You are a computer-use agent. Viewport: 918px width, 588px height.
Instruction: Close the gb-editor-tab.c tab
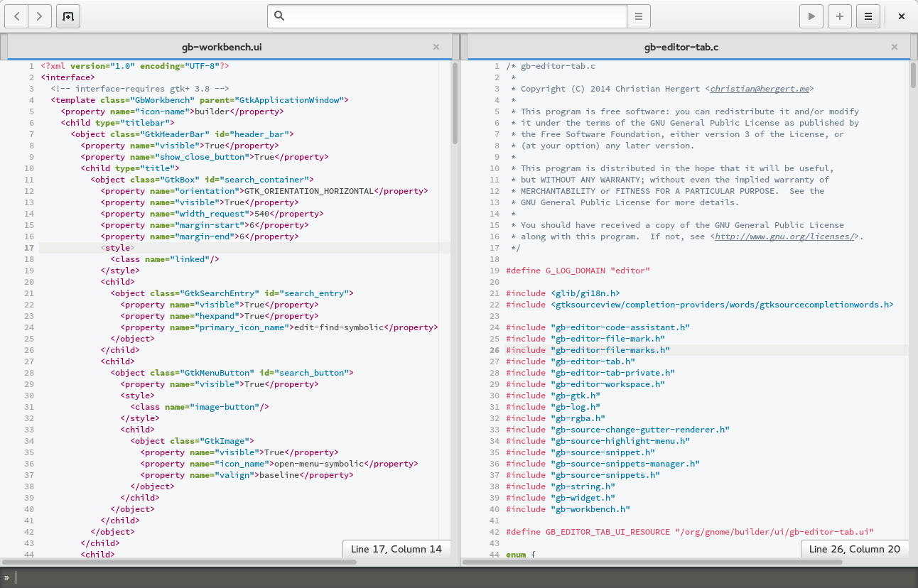895,47
